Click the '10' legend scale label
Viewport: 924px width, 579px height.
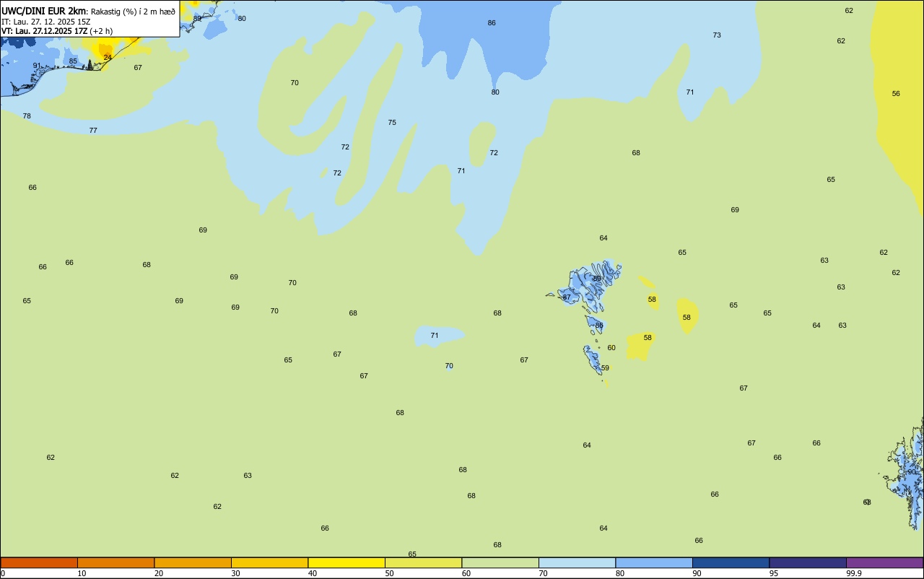pyautogui.click(x=82, y=573)
